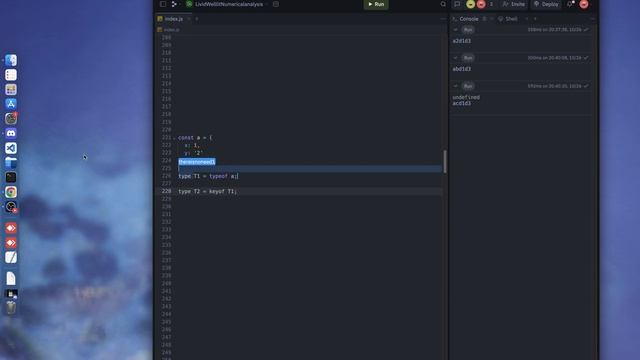Screen dimensions: 640x360
Task: Add a new editor tab with the plus icon
Action: point(197,19)
